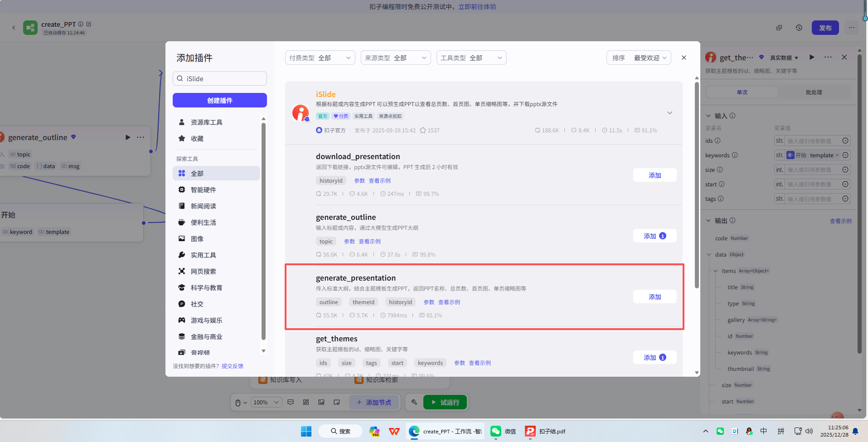Collapse the 输入 section
This screenshot has width=868, height=442.
(x=708, y=116)
